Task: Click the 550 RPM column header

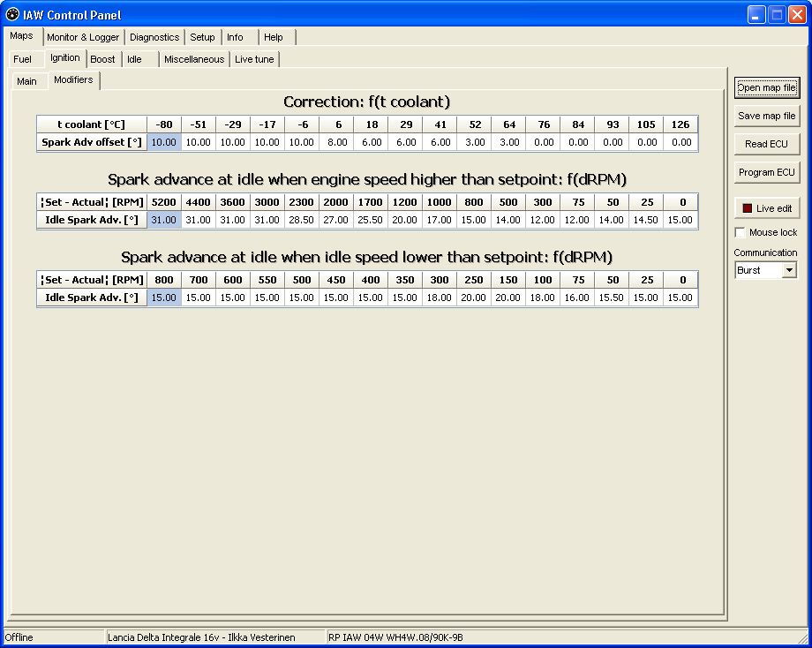Action: point(267,280)
